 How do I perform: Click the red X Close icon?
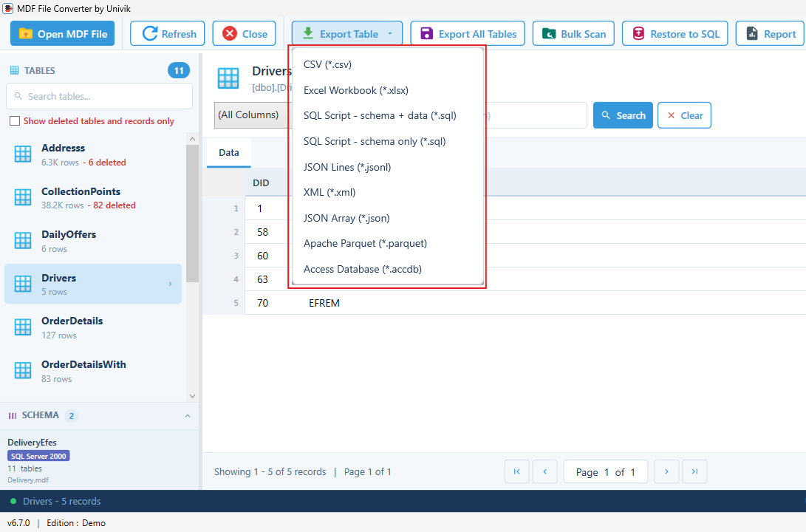[x=229, y=34]
